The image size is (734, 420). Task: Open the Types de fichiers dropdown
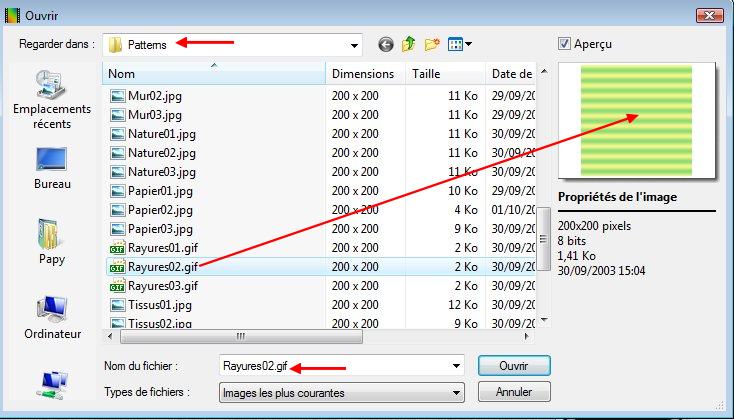(x=457, y=393)
